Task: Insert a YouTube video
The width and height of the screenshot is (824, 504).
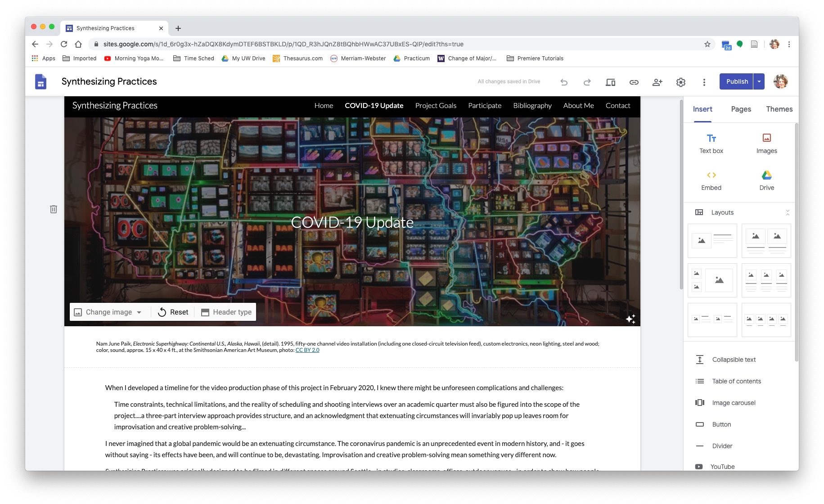Action: [x=722, y=467]
